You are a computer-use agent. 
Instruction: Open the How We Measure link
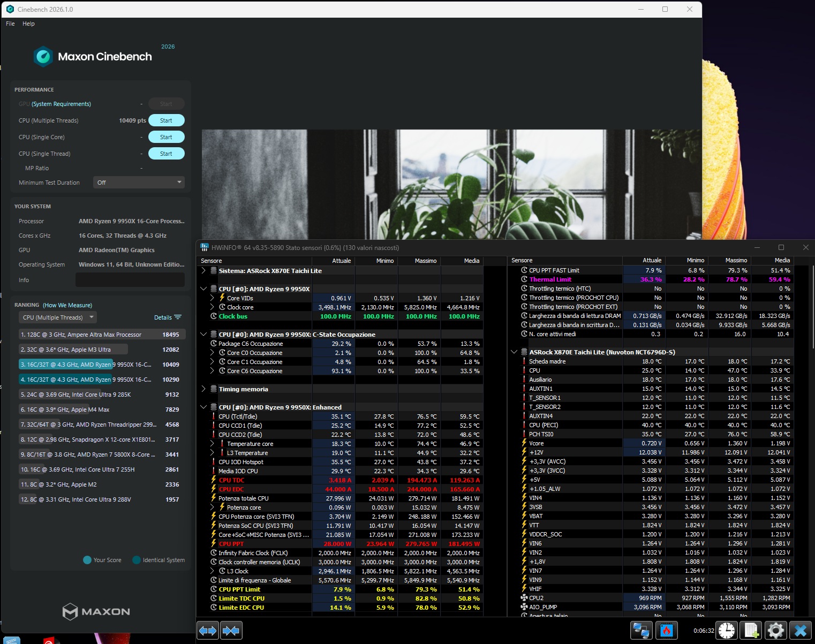[67, 305]
